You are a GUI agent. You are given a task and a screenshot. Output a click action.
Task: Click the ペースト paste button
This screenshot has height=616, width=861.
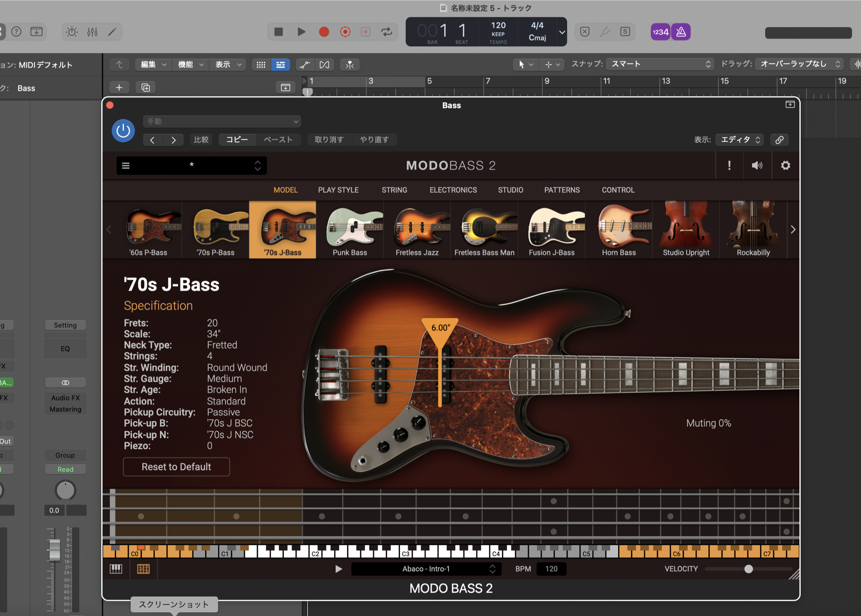(x=278, y=140)
